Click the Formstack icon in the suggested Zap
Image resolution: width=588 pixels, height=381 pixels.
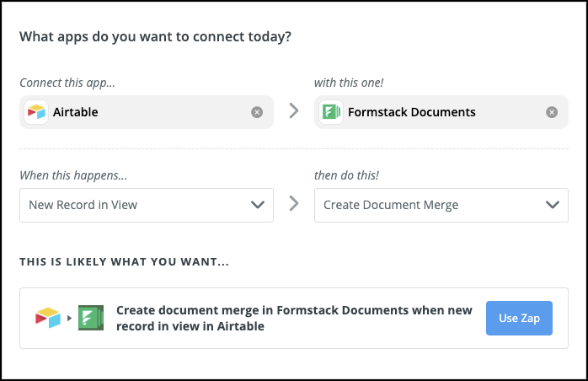pyautogui.click(x=90, y=318)
